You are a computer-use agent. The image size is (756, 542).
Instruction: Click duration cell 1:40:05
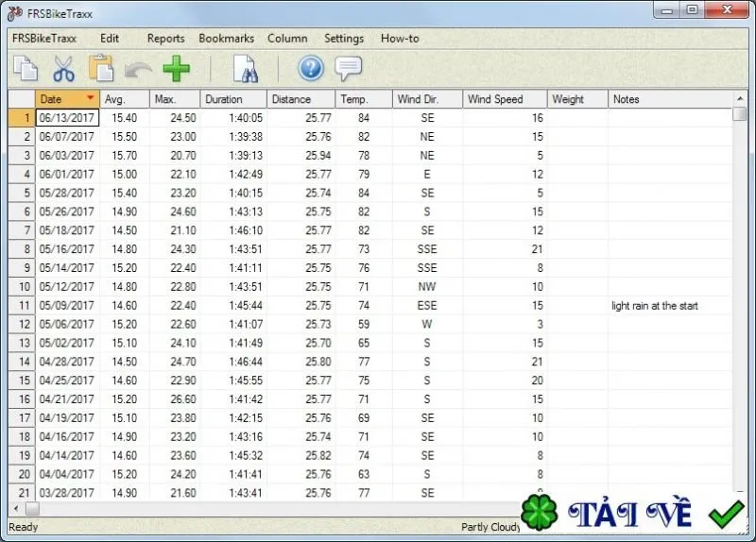click(233, 117)
